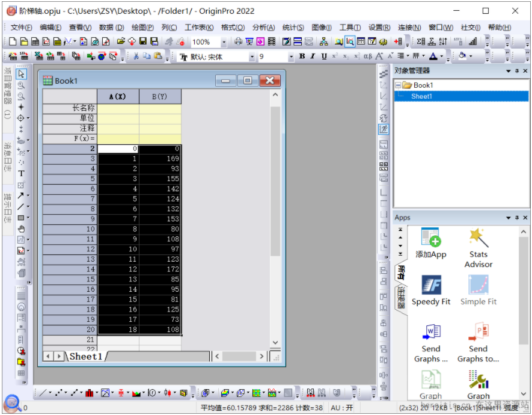Collapse the Book1 tree node
The height and width of the screenshot is (415, 532).
pos(399,85)
